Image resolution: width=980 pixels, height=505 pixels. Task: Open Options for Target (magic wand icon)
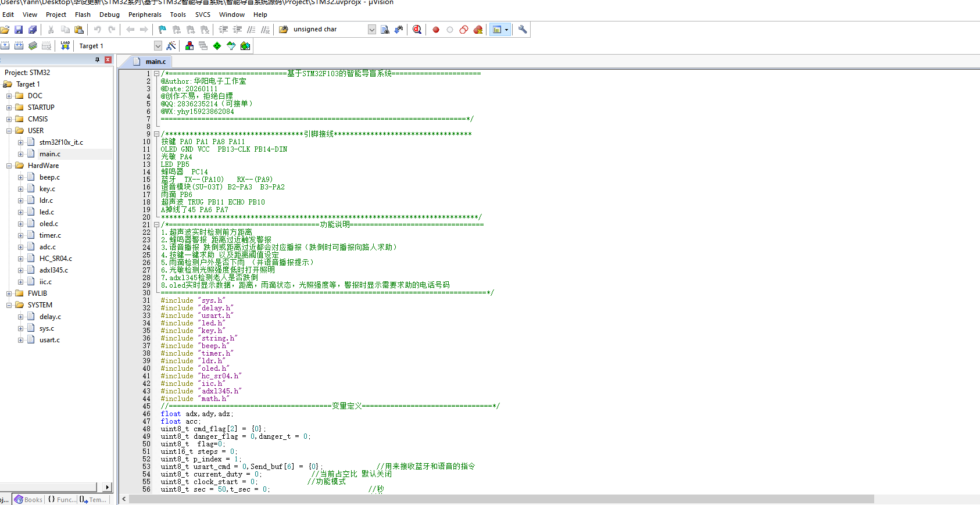pyautogui.click(x=171, y=46)
